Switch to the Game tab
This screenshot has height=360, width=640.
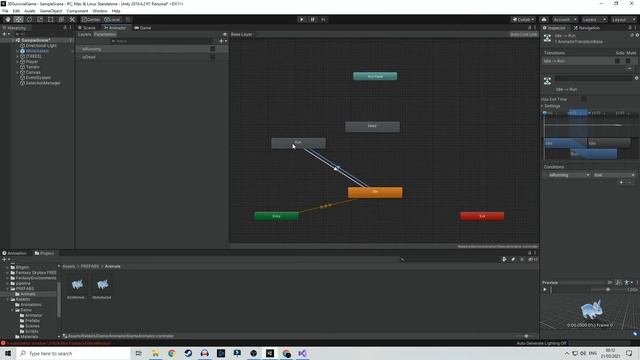[143, 28]
